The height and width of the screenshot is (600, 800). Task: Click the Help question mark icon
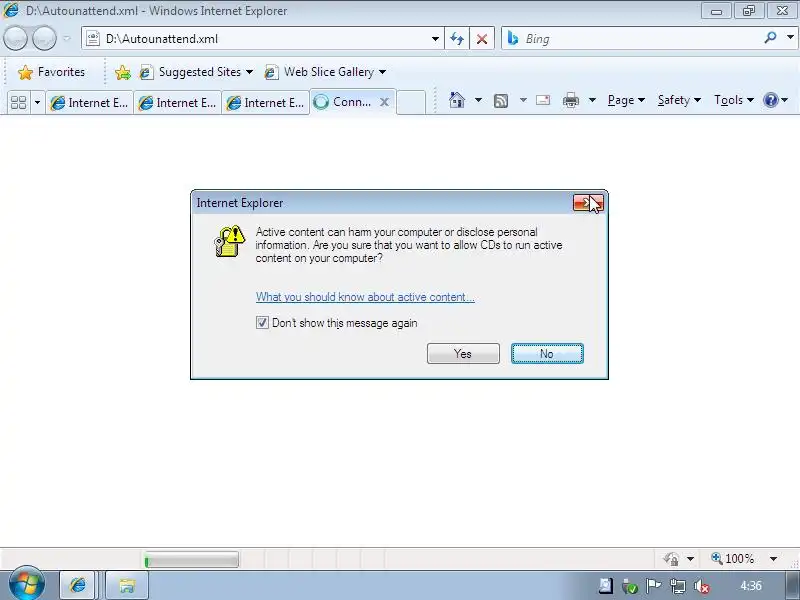(771, 100)
